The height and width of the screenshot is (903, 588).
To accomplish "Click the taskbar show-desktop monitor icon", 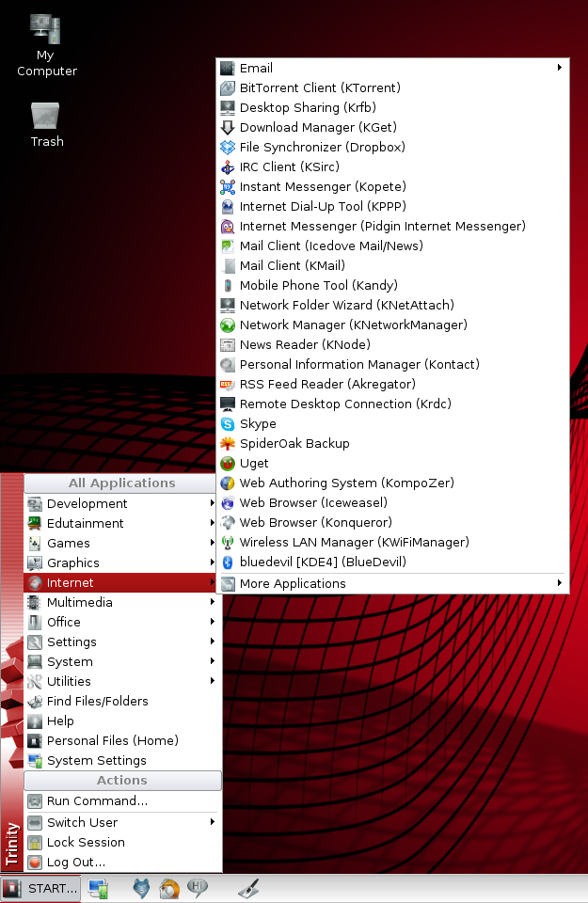I will tap(98, 889).
